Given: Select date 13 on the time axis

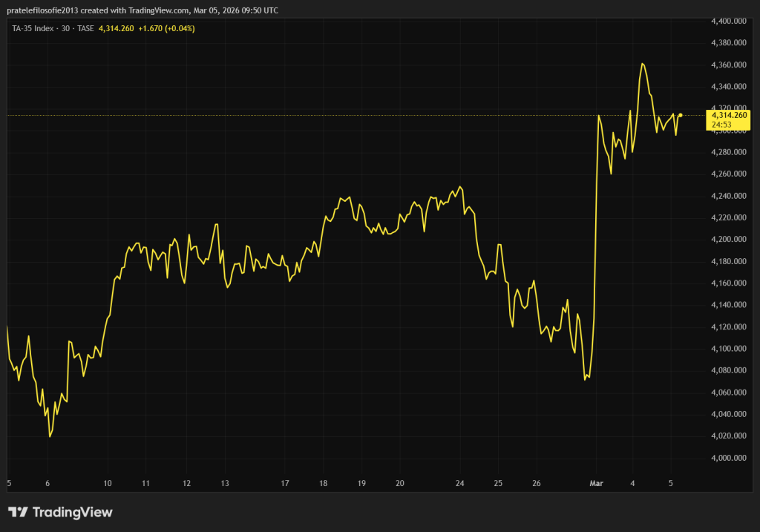Looking at the screenshot, I should pos(225,483).
